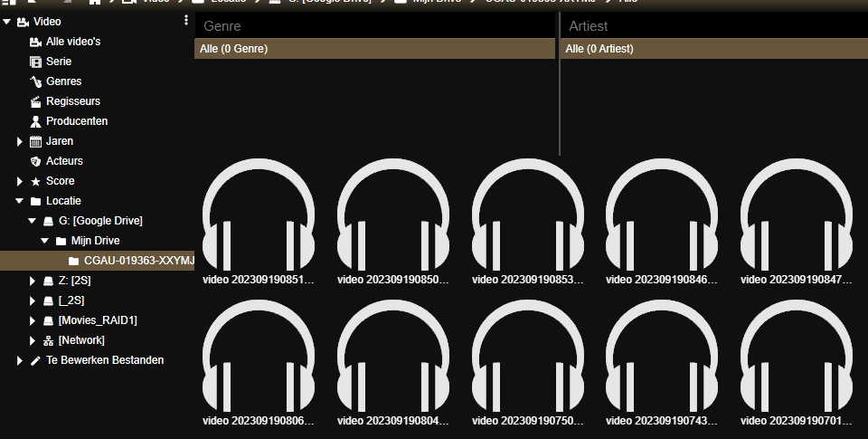Image resolution: width=868 pixels, height=439 pixels.
Task: Collapse the Video tree node
Action: pos(7,22)
